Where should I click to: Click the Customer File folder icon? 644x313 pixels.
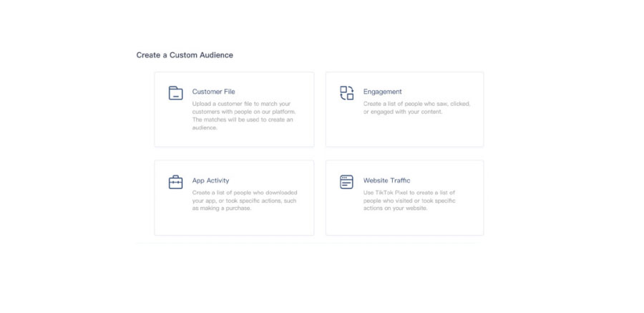(x=176, y=93)
